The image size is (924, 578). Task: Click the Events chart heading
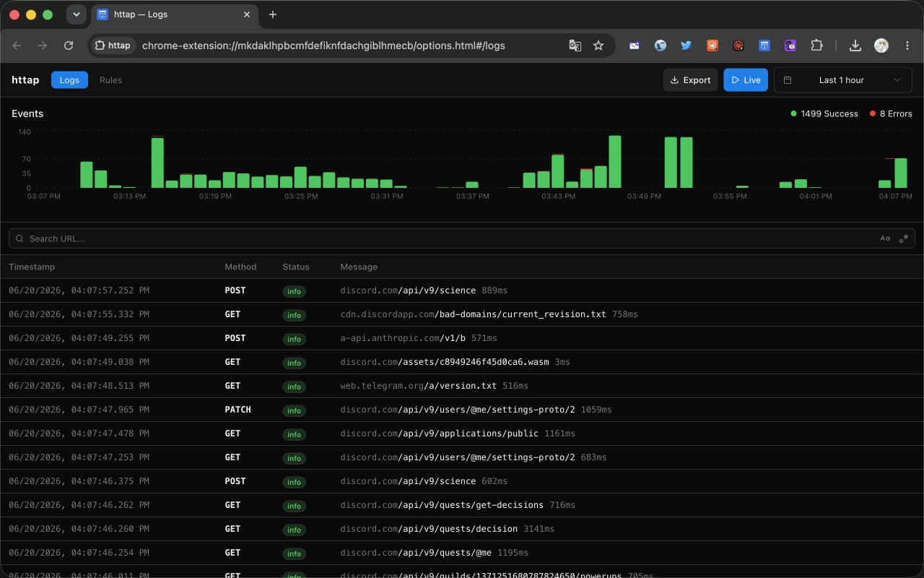click(x=27, y=113)
